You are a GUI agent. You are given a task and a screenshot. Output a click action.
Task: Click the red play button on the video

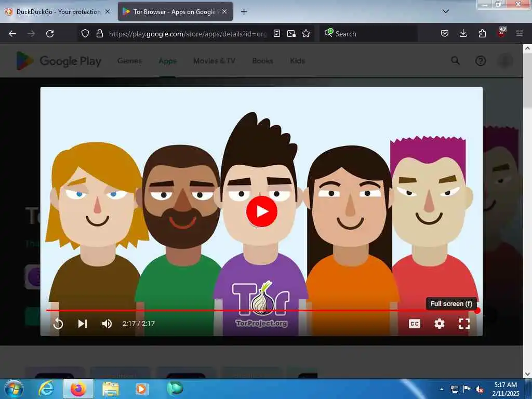point(262,211)
